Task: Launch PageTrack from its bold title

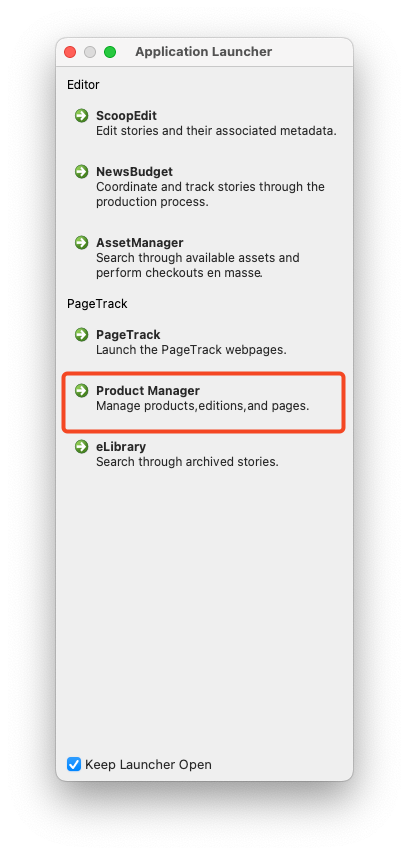Action: [x=128, y=334]
